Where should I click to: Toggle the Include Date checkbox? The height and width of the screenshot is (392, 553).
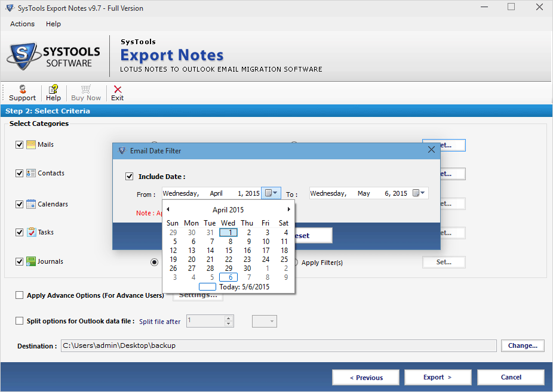pyautogui.click(x=130, y=177)
